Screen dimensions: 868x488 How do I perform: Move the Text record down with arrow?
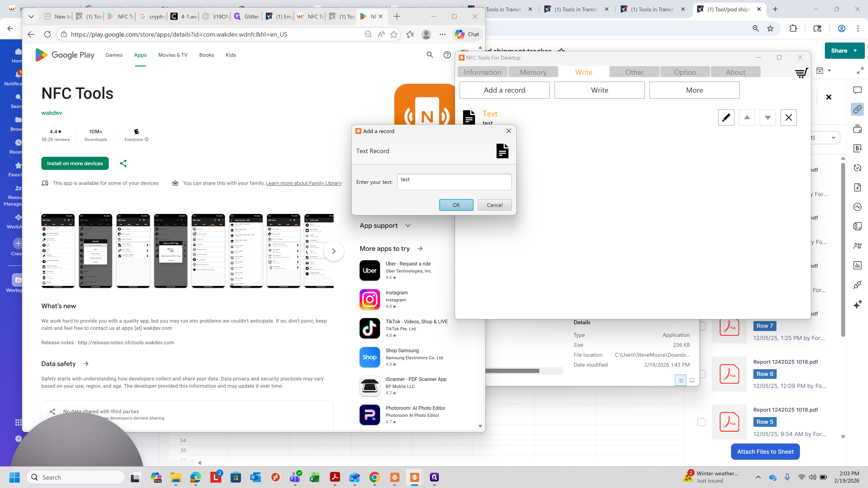768,117
